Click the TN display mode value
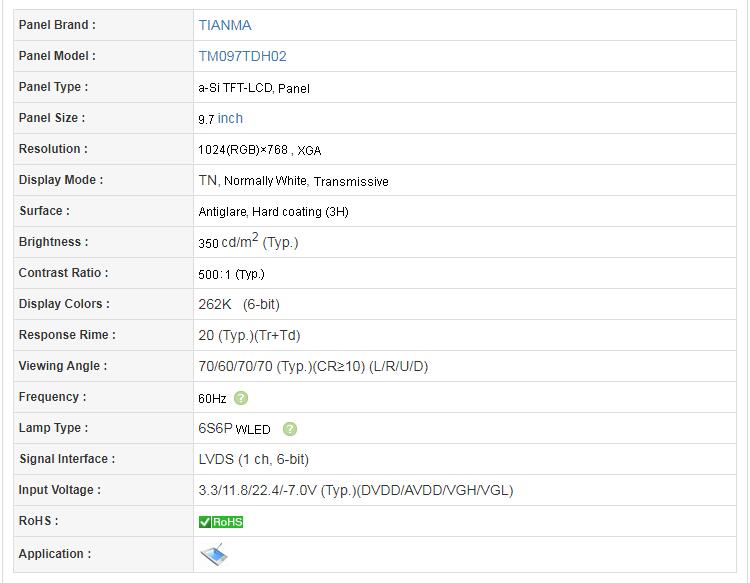This screenshot has height=583, width=750. (207, 181)
